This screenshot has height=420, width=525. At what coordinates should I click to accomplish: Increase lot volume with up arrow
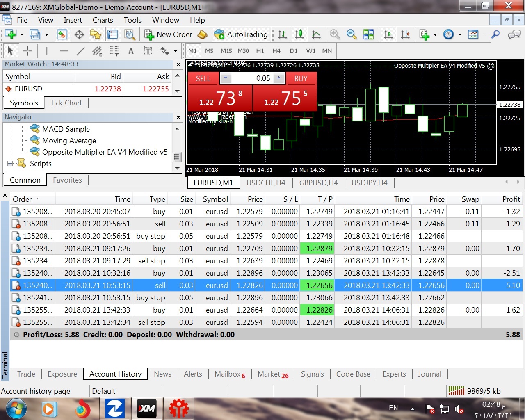[279, 78]
